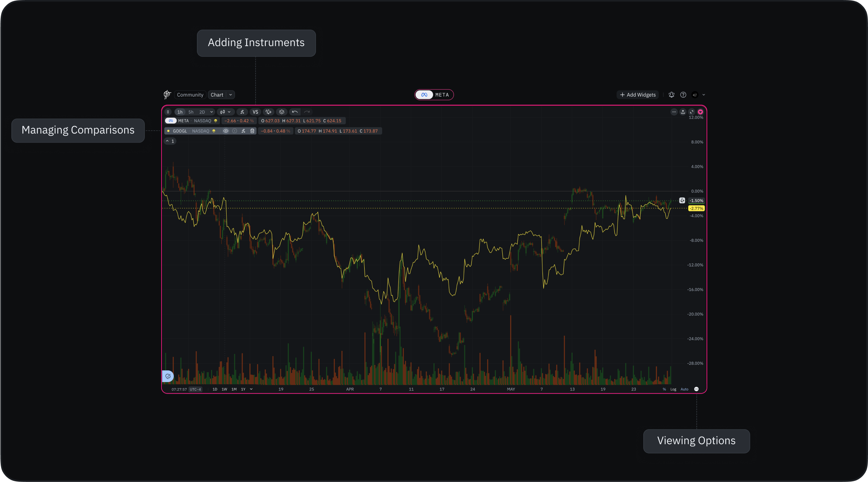Click the add alert icon in chart toolbar
Viewport: 868px width, 482px height.
268,112
